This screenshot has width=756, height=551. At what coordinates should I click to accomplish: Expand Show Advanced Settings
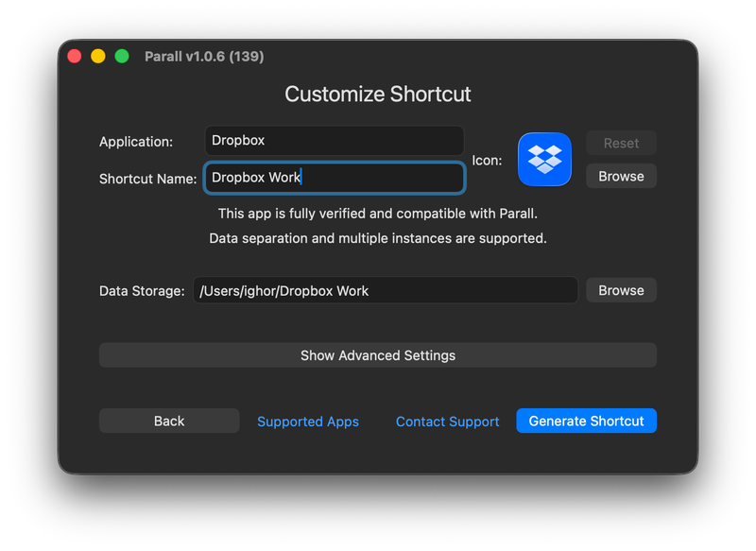(378, 355)
